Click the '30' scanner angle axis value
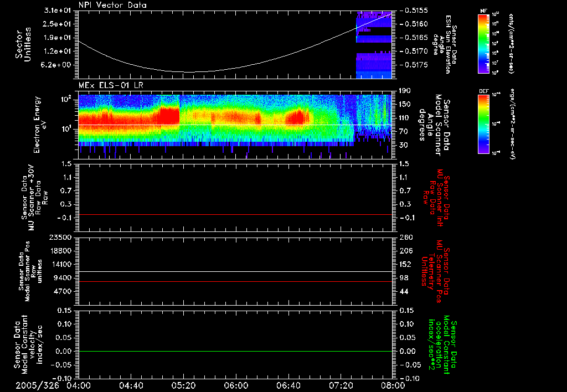Image resolution: width=567 pixels, height=392 pixels. [x=404, y=145]
